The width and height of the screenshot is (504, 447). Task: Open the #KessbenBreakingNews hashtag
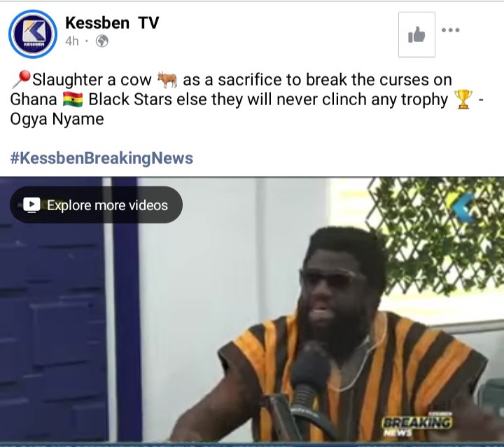(101, 158)
